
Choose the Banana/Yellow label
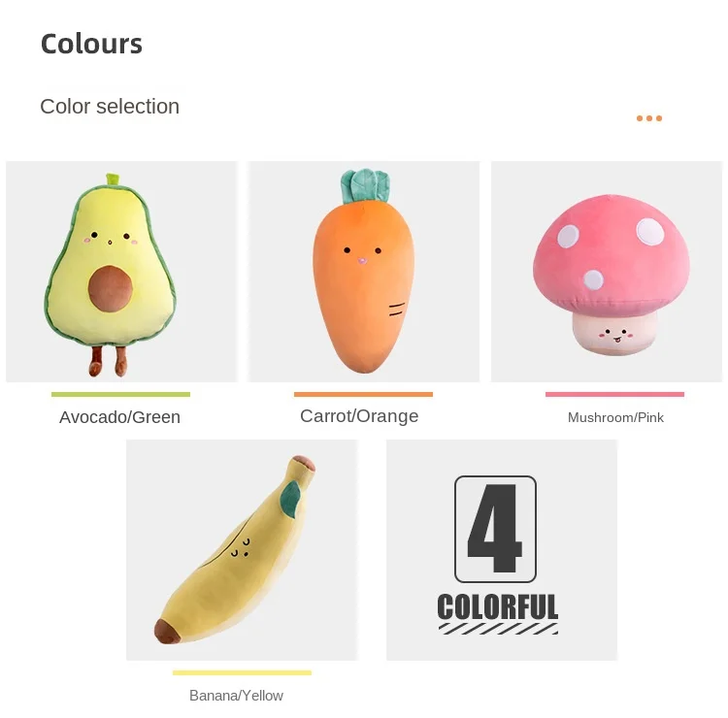tap(236, 696)
